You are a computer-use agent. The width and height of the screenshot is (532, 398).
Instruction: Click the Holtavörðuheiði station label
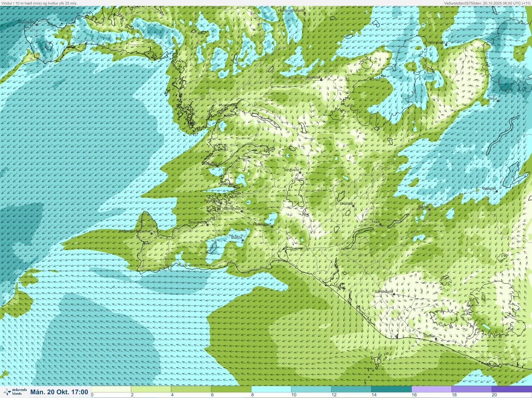coord(291,10)
